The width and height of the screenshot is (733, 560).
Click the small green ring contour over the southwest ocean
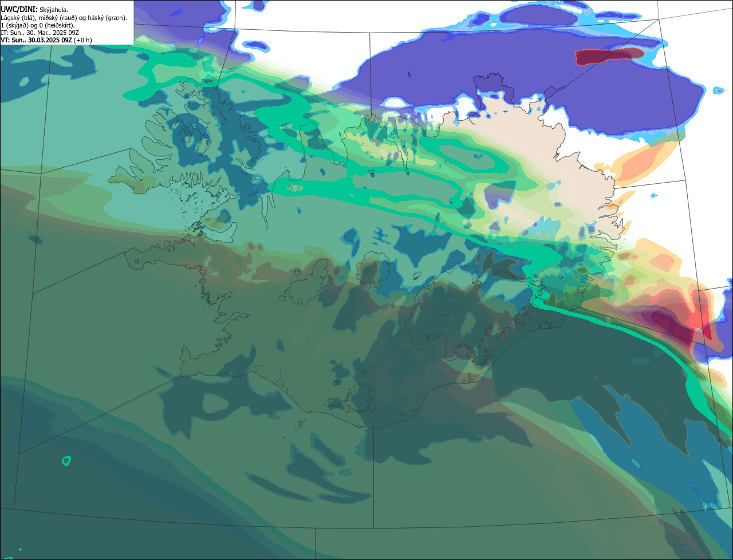[66, 460]
